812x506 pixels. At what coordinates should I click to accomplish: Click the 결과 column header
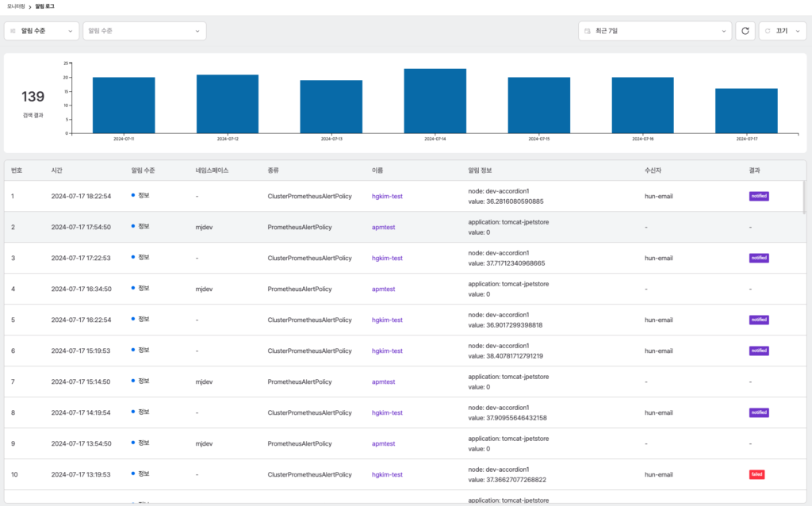pyautogui.click(x=754, y=171)
